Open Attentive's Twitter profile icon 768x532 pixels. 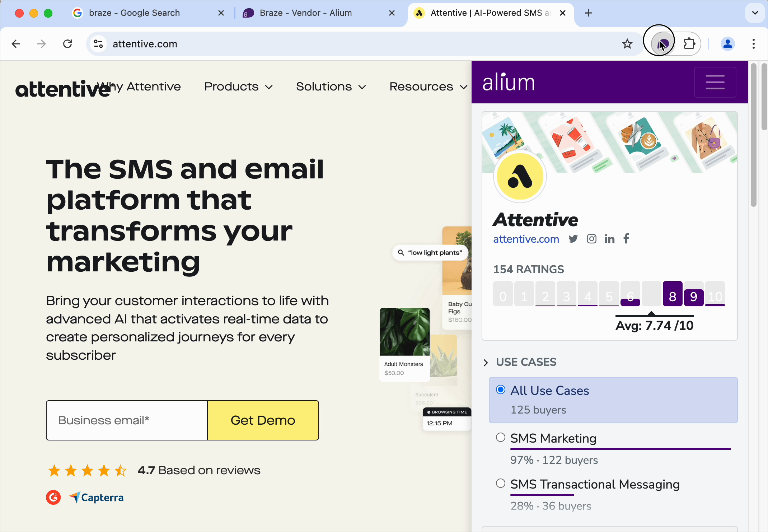pos(573,239)
